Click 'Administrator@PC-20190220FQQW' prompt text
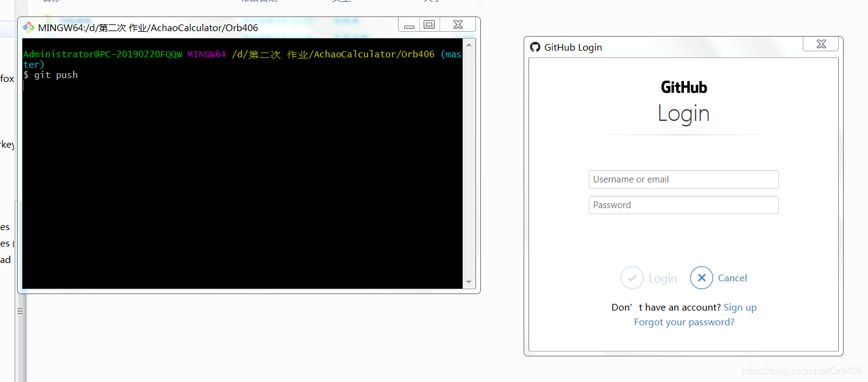This screenshot has height=382, width=868. (102, 54)
